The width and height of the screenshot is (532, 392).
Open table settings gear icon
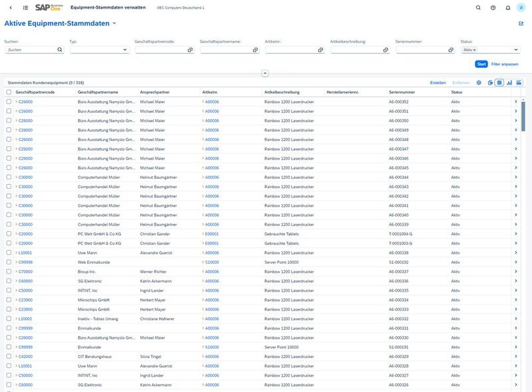[x=478, y=82]
